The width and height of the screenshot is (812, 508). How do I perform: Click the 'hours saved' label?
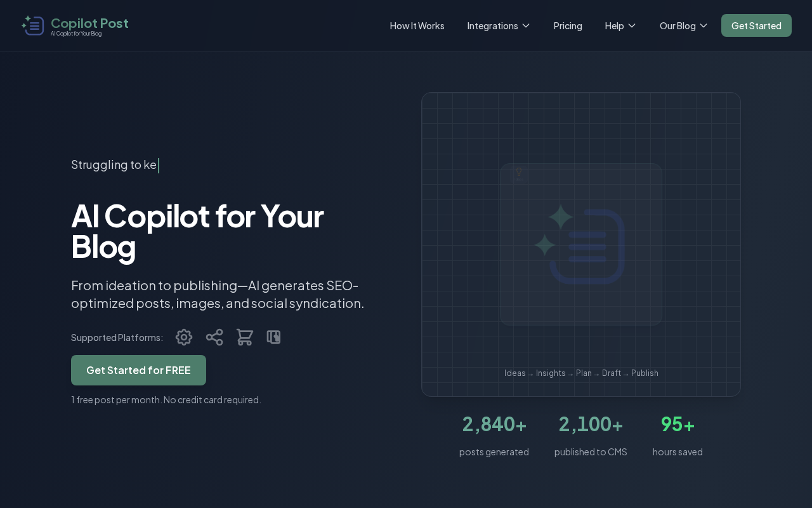coord(678,451)
